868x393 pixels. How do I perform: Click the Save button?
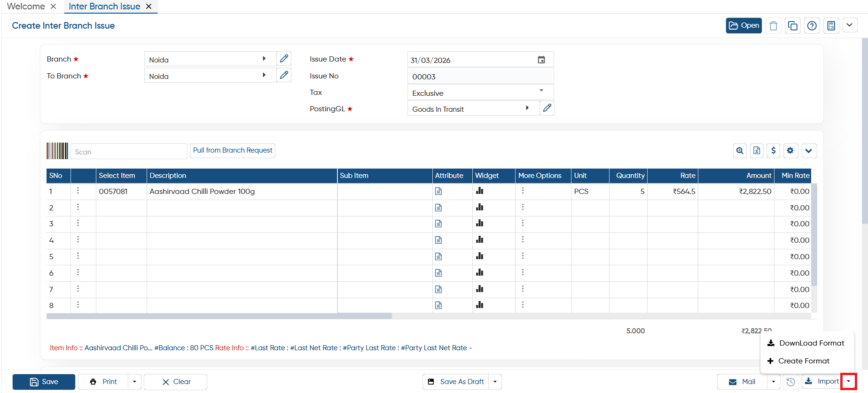click(x=44, y=382)
